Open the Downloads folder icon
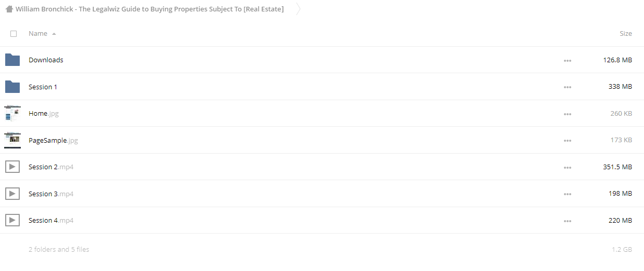 click(x=12, y=60)
